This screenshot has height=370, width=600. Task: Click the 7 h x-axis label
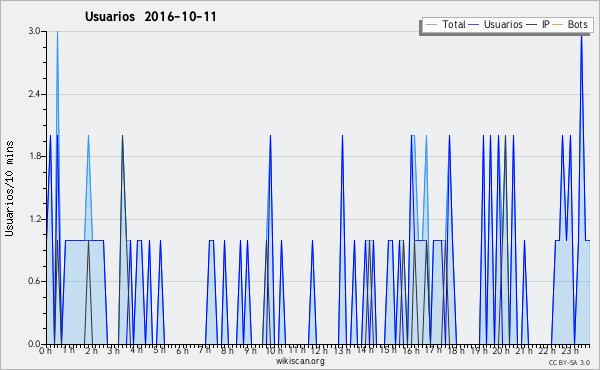click(x=204, y=350)
